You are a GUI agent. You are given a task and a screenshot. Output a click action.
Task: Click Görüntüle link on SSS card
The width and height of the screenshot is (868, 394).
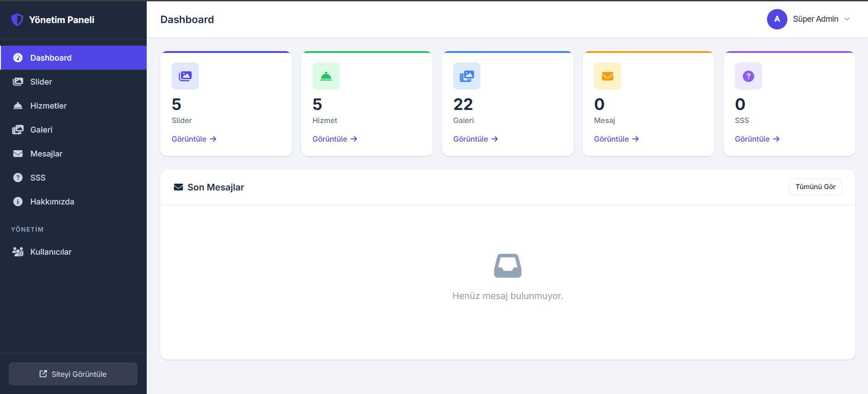pyautogui.click(x=757, y=139)
